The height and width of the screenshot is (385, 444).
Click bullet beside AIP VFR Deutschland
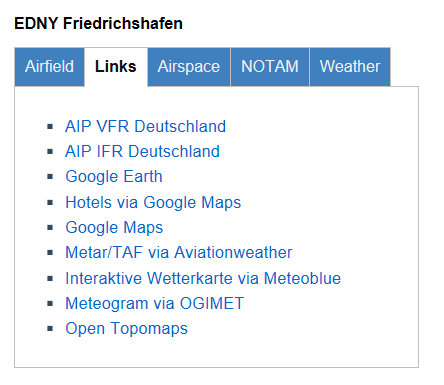50,127
